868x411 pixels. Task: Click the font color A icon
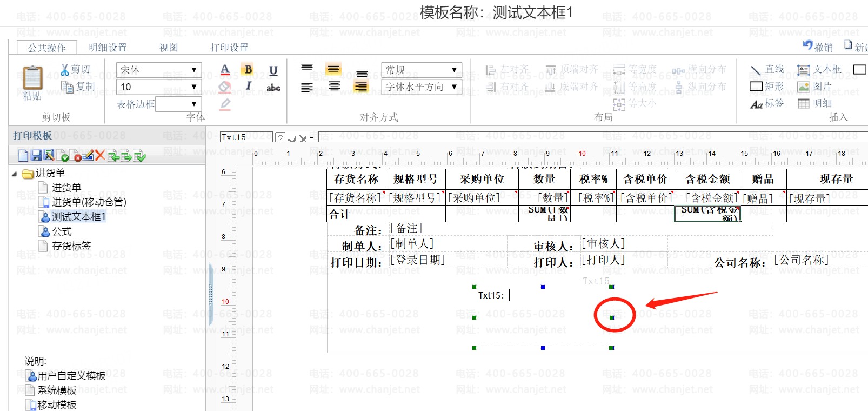click(225, 70)
